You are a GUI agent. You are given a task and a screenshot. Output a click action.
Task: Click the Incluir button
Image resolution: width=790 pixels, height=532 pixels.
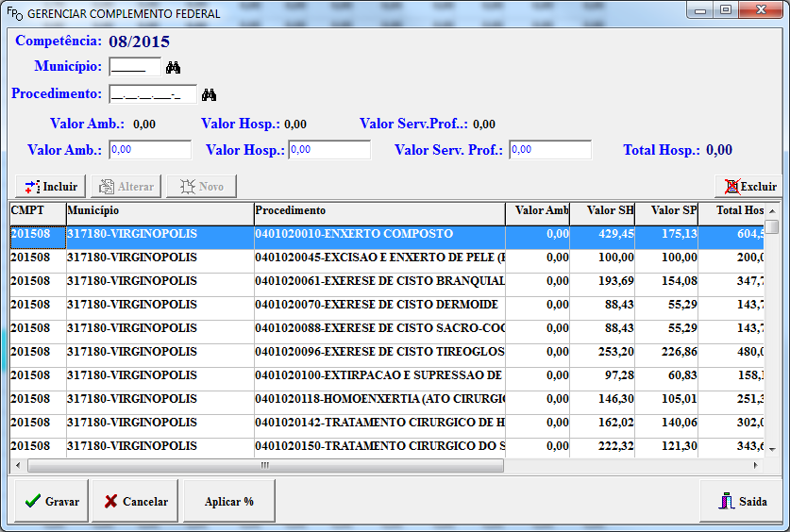coord(51,187)
